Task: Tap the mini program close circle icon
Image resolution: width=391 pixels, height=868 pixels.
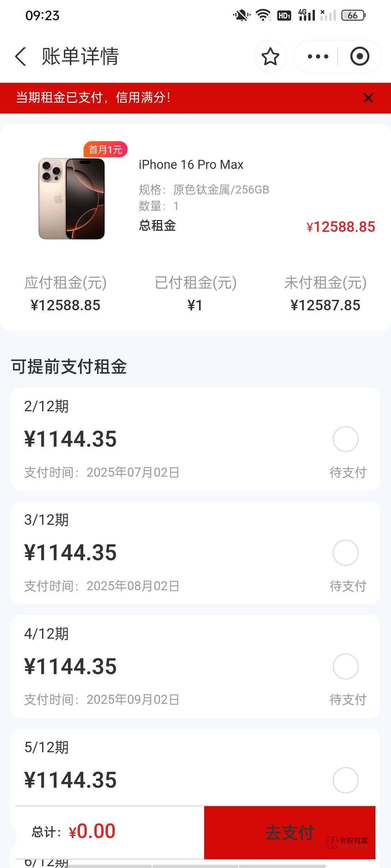Action: tap(360, 57)
